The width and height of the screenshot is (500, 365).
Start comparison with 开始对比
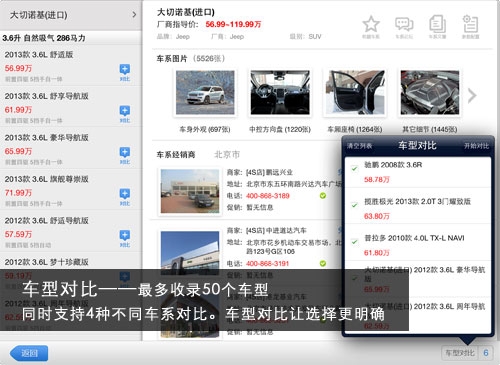[x=476, y=146]
